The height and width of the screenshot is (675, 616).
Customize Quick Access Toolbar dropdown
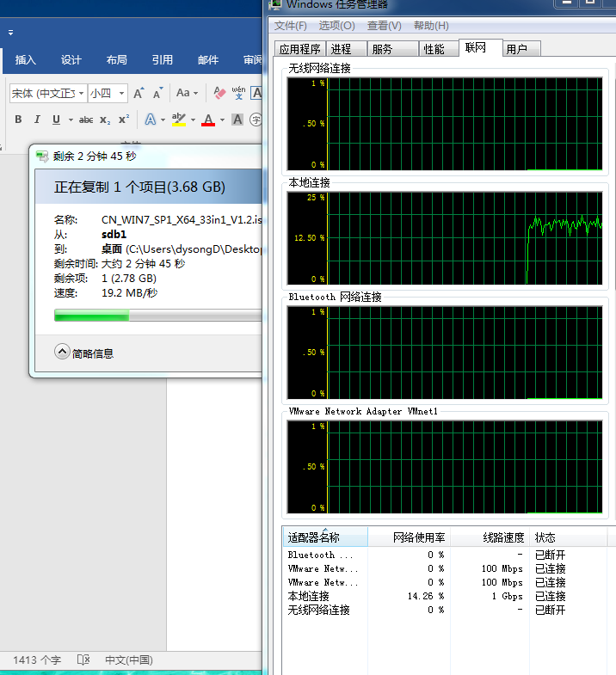pyautogui.click(x=11, y=33)
